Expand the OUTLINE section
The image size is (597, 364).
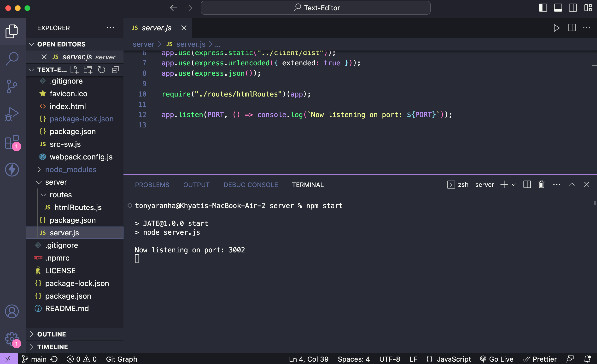[x=51, y=334]
